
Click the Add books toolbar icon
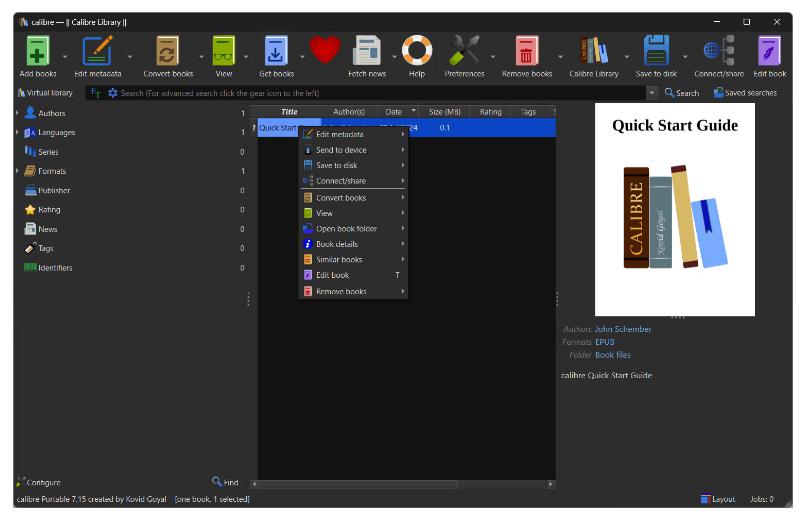pyautogui.click(x=36, y=51)
